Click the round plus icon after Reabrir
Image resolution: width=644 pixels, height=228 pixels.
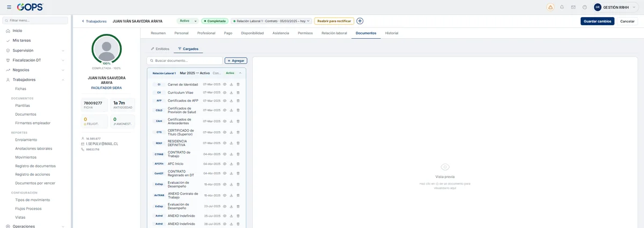click(360, 21)
